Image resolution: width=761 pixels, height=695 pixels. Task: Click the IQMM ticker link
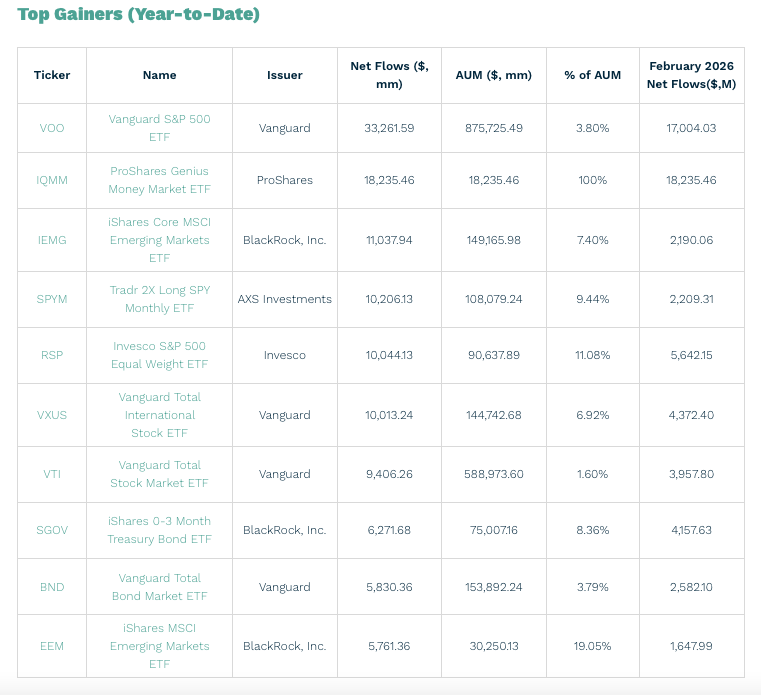pyautogui.click(x=52, y=180)
